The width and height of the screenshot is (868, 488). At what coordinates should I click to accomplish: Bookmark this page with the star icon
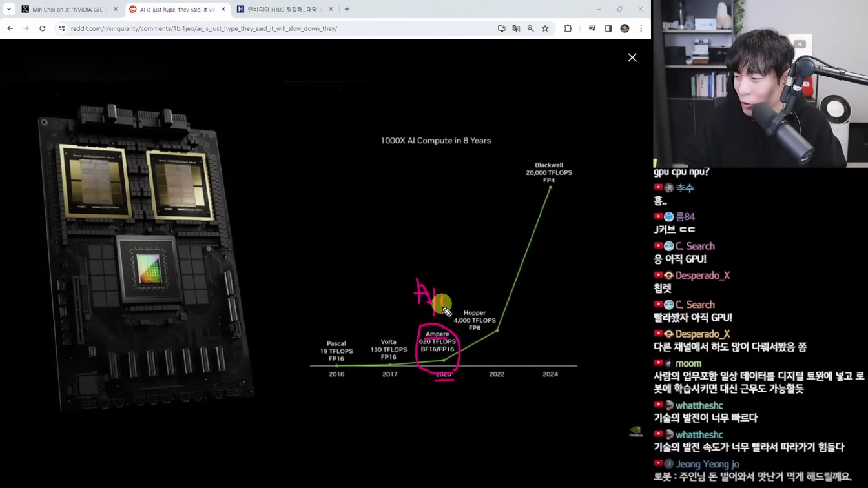click(x=546, y=28)
